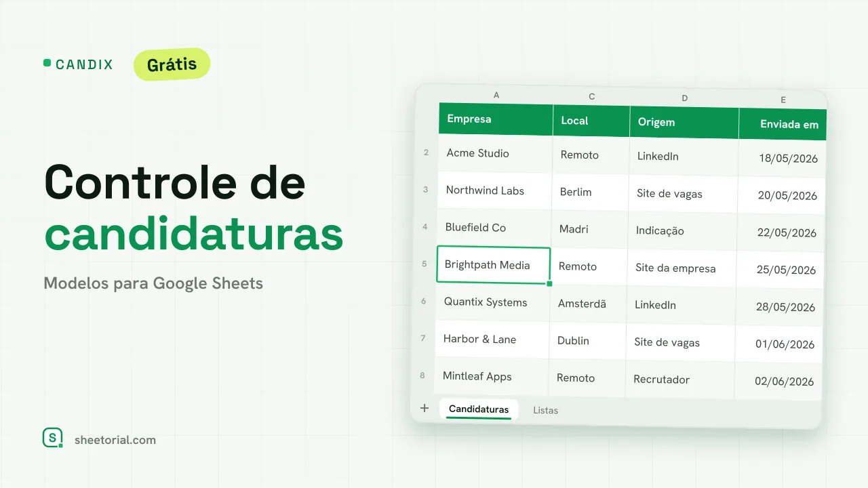Click the sheetorial logo icon
868x488 pixels.
pos(52,438)
